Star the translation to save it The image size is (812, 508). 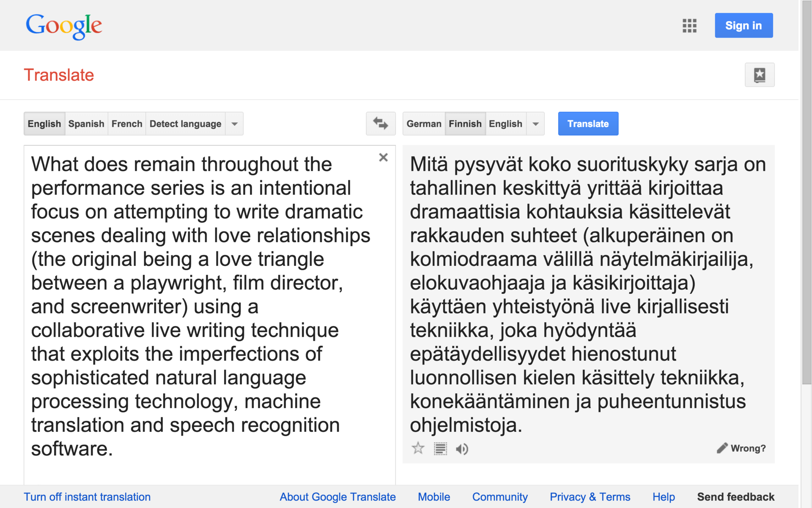[418, 448]
